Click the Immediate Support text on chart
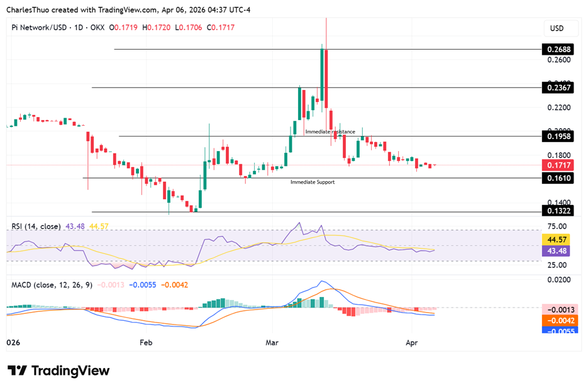 (313, 182)
